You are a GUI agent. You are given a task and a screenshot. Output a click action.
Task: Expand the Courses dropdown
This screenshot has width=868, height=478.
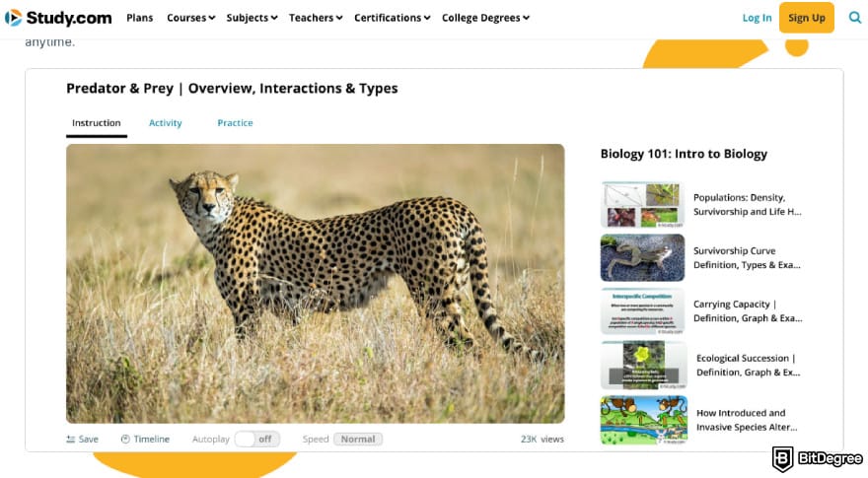click(191, 18)
